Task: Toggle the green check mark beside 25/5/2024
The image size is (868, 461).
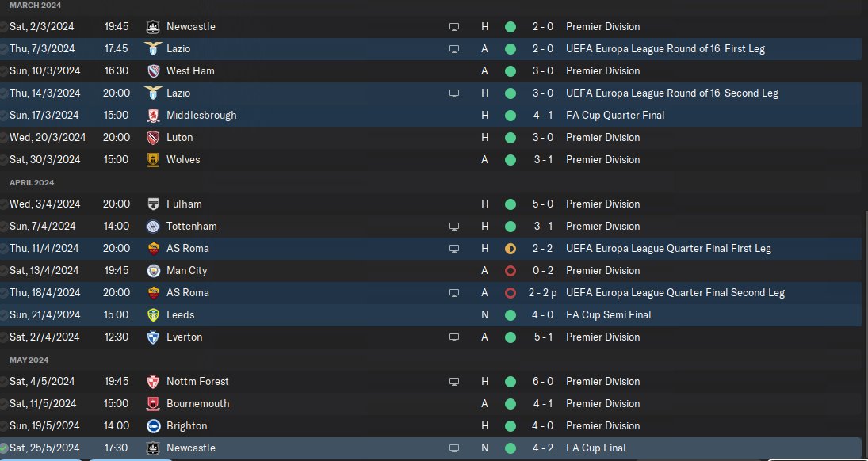Action: point(4,448)
